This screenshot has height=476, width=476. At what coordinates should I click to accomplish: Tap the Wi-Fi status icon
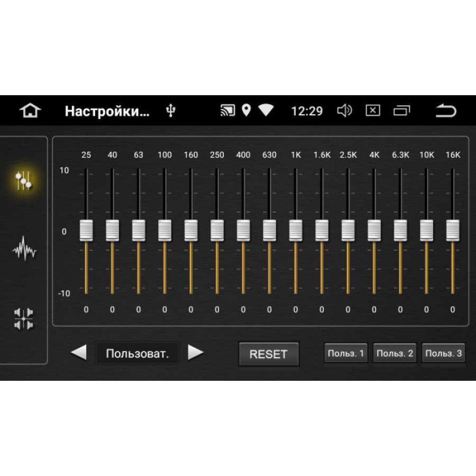[x=266, y=110]
